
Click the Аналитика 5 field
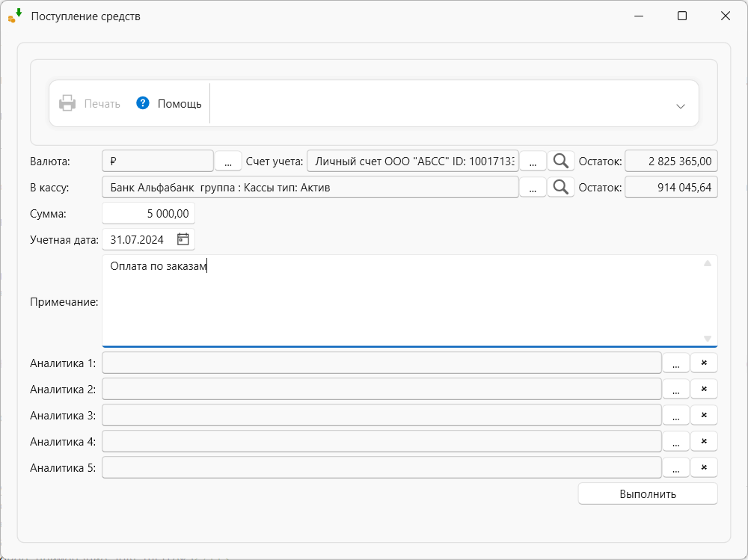click(381, 468)
